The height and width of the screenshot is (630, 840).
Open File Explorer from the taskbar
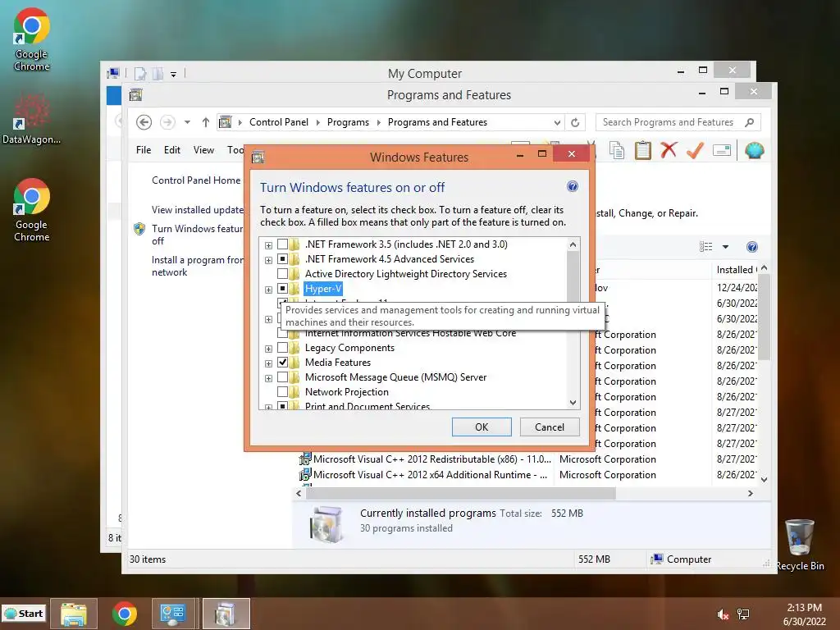pyautogui.click(x=74, y=614)
